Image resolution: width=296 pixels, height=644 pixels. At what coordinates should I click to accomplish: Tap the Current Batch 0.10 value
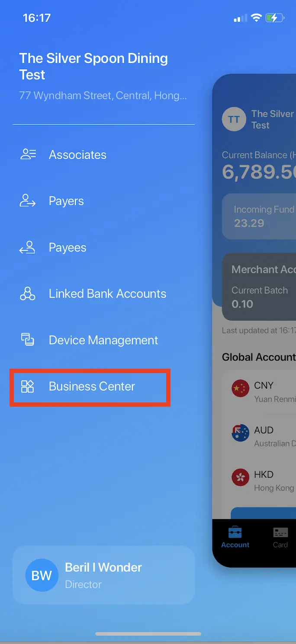point(242,304)
